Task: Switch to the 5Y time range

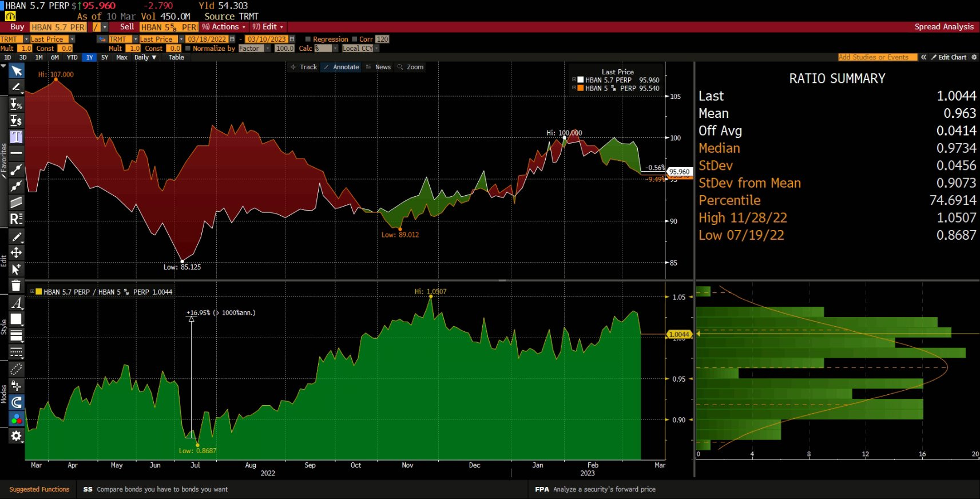Action: [x=105, y=57]
